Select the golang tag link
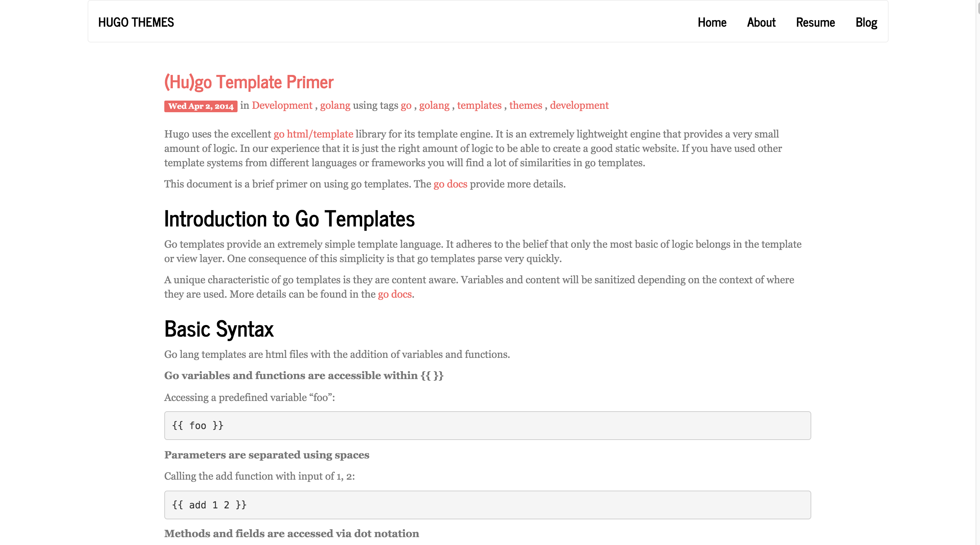 [434, 105]
